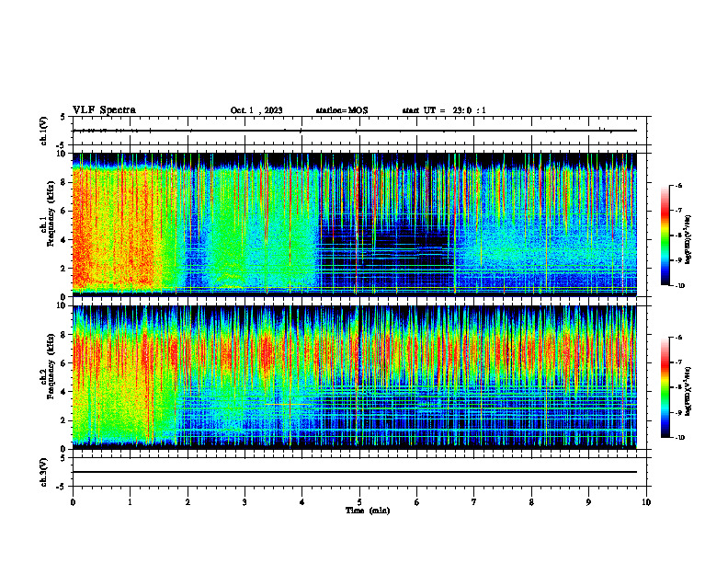Click the "-10" label on ch.2 colorbar
Viewport: 728px width, 563px height.
[x=679, y=438]
